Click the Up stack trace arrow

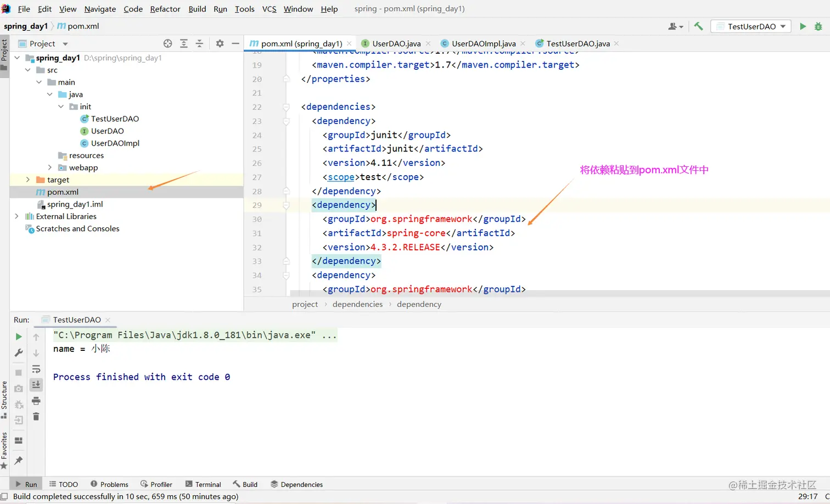pos(36,337)
